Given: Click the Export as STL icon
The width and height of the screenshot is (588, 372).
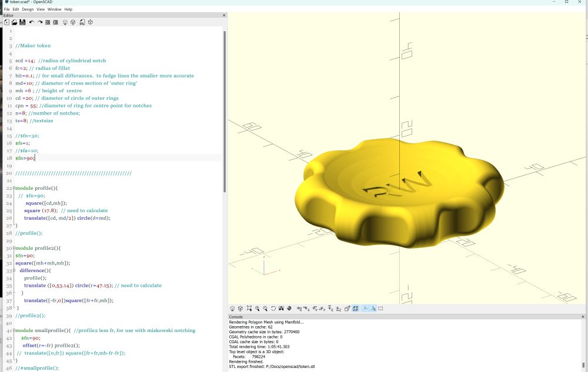Looking at the screenshot, I should [x=82, y=22].
